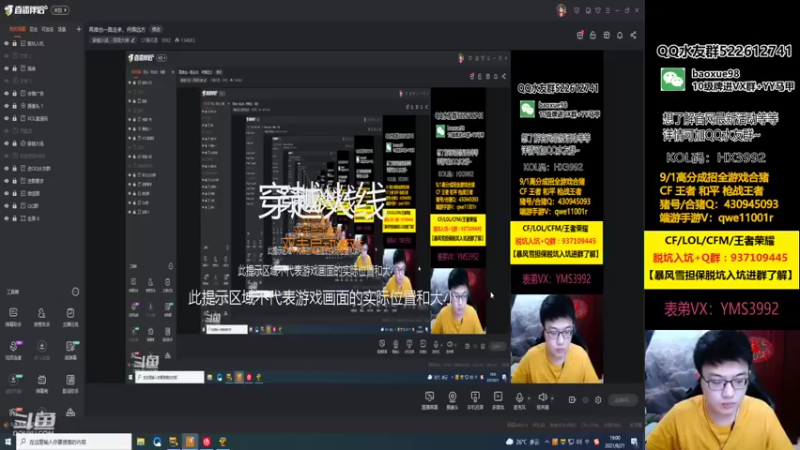Click the share icon in top-right toolbar
Screen dimensions: 800x450
pos(633,35)
